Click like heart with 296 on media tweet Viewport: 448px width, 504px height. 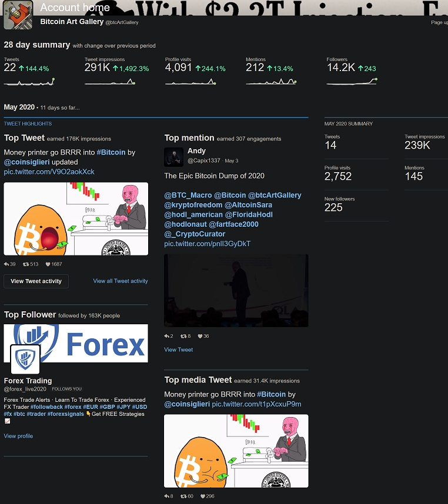pyautogui.click(x=203, y=496)
